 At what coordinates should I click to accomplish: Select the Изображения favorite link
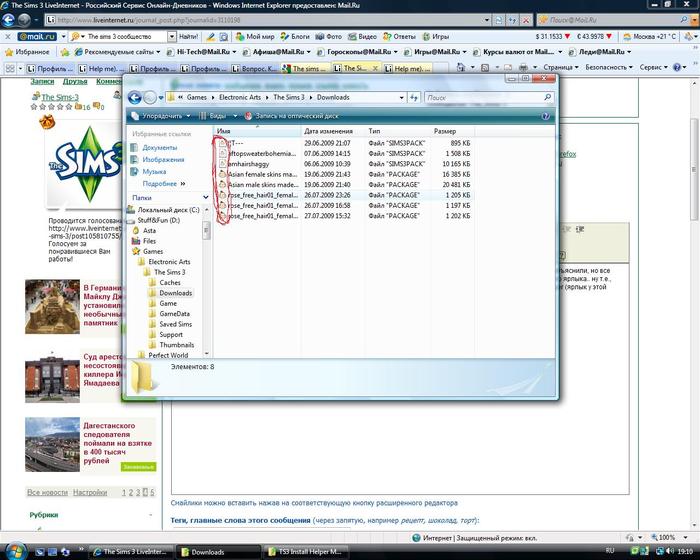point(163,159)
